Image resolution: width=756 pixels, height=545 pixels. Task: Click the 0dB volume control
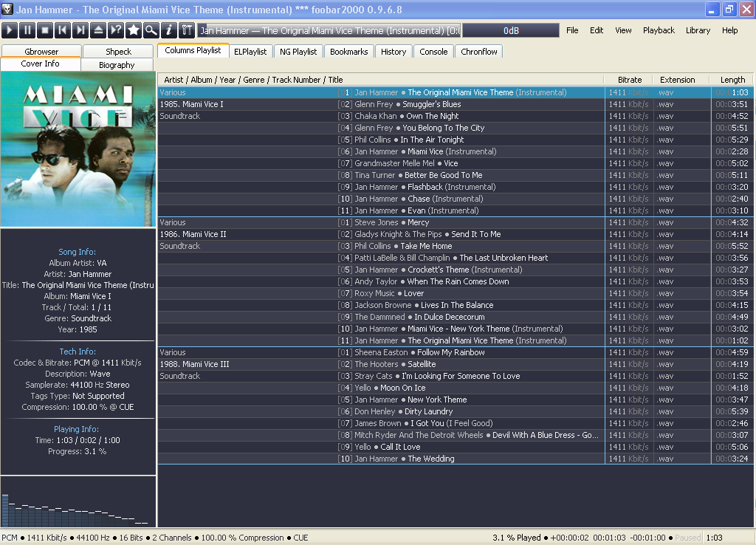pos(511,30)
